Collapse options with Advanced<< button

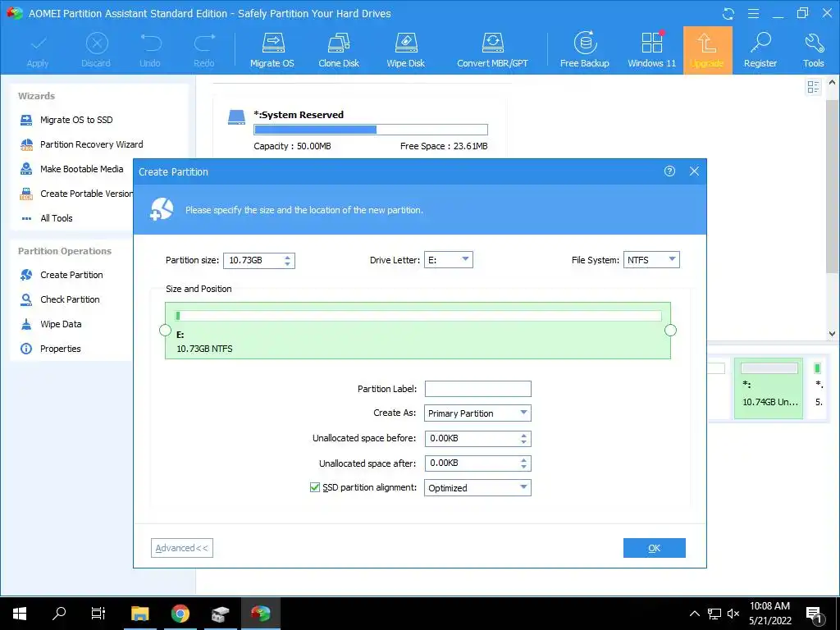pos(181,548)
